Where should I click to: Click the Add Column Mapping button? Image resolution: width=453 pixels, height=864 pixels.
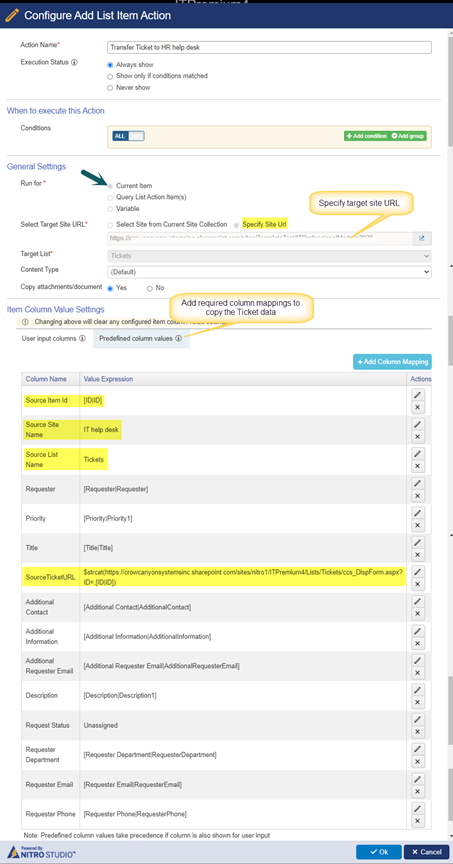392,361
